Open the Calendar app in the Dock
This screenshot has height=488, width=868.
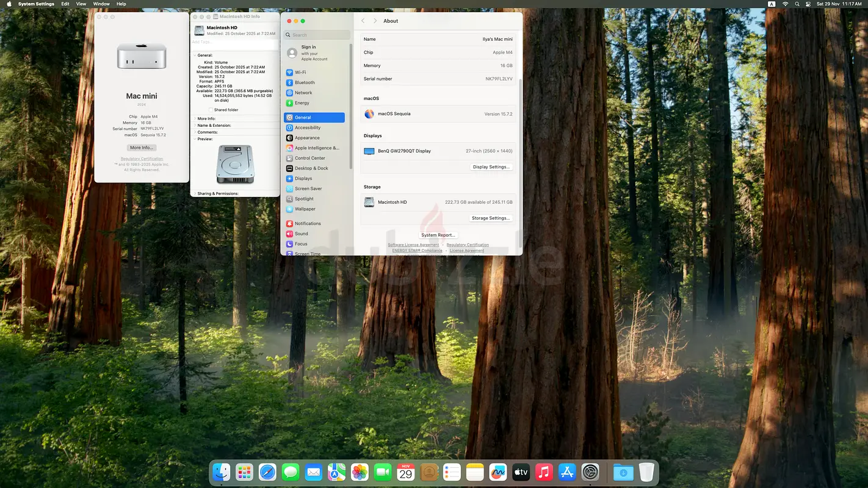[x=406, y=472]
